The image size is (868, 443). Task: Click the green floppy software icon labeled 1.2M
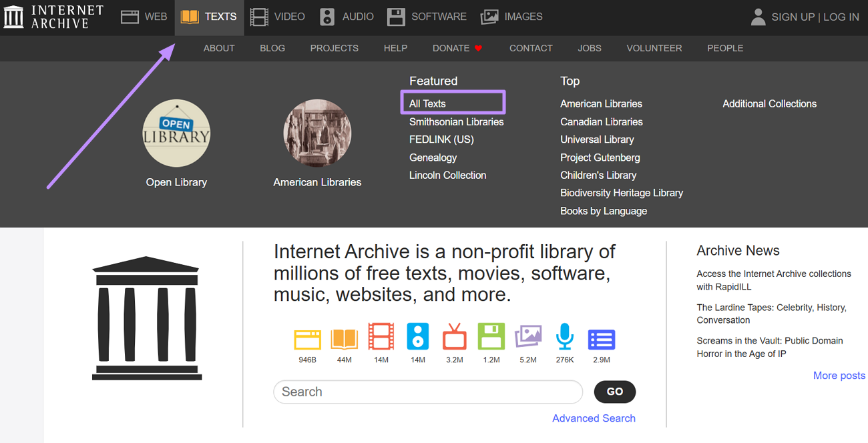(491, 337)
